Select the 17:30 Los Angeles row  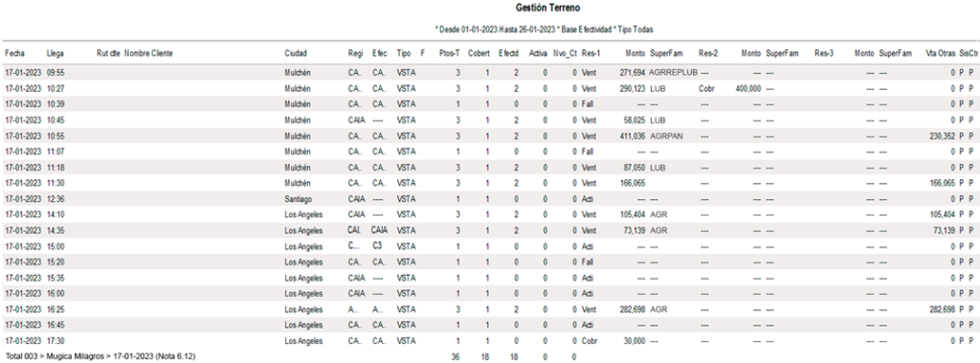[490, 340]
